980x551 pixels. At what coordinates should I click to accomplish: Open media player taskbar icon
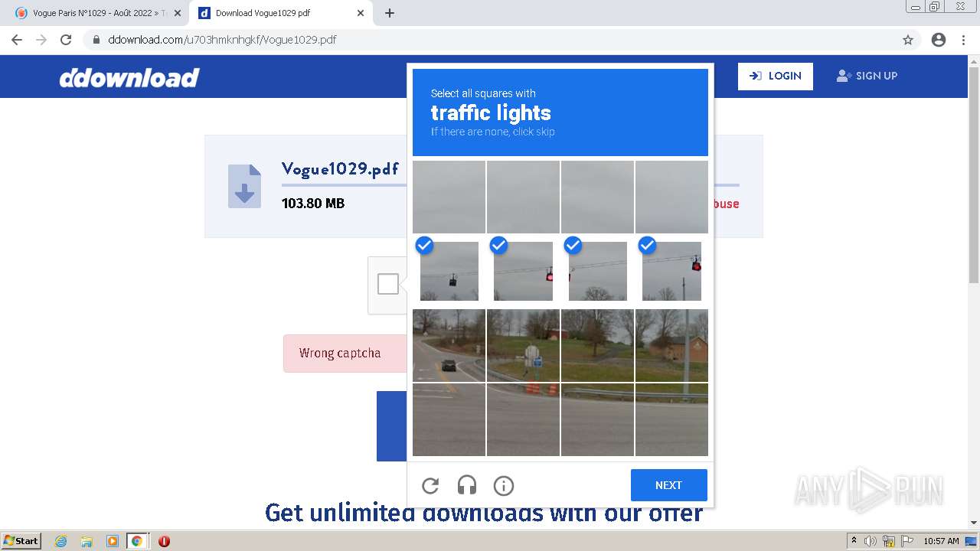click(x=112, y=541)
